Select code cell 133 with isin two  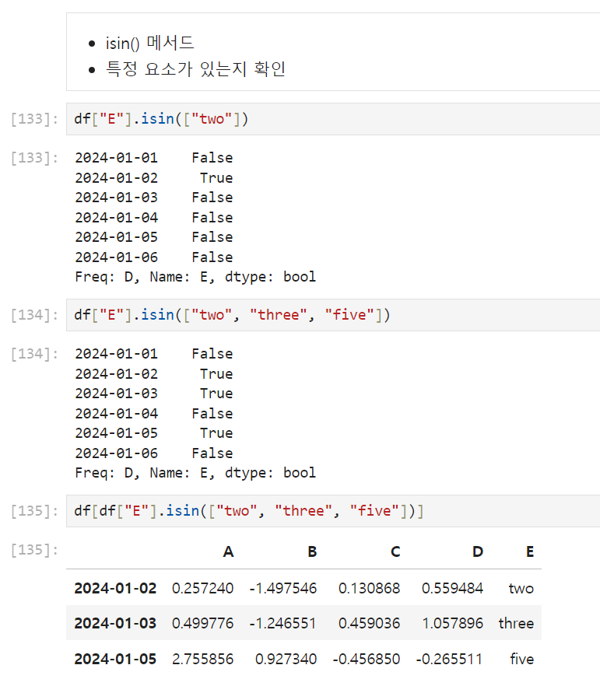click(333, 119)
